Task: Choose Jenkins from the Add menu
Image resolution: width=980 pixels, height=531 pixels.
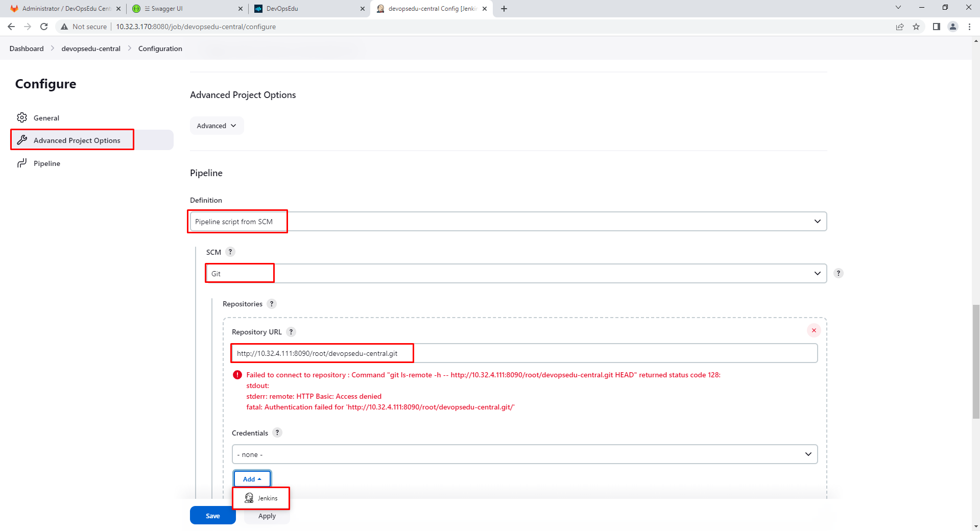Action: pyautogui.click(x=261, y=498)
